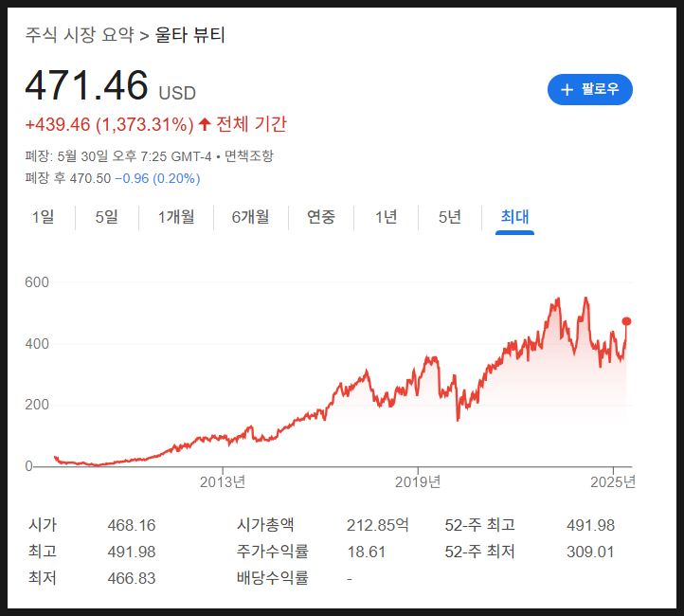The width and height of the screenshot is (684, 616).
Task: Click the 52-주 최고 label
Action: pos(480,525)
